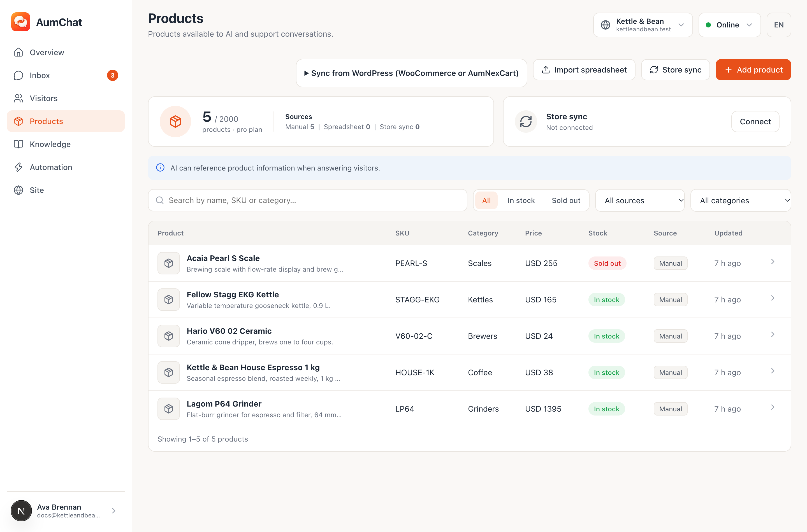
Task: Click the search products field
Action: (x=308, y=200)
